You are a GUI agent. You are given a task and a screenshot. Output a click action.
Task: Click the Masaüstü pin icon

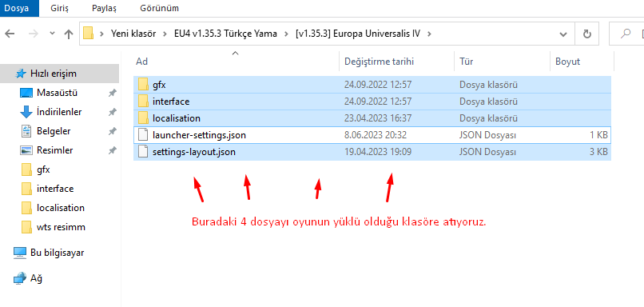click(112, 94)
